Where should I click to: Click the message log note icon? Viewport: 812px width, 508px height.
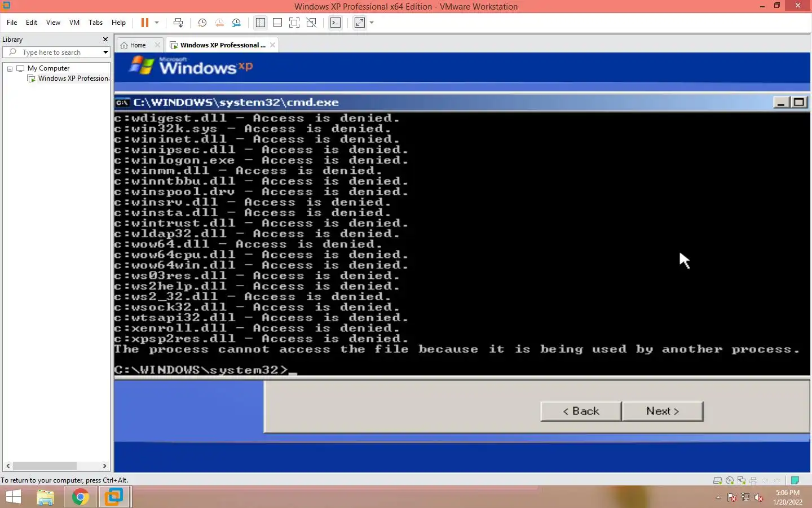pyautogui.click(x=795, y=481)
